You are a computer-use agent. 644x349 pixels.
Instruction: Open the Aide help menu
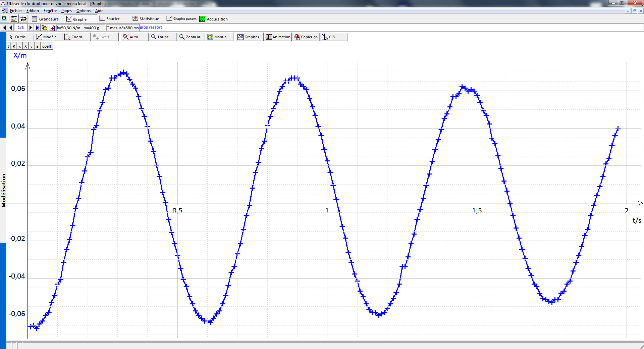click(x=99, y=11)
